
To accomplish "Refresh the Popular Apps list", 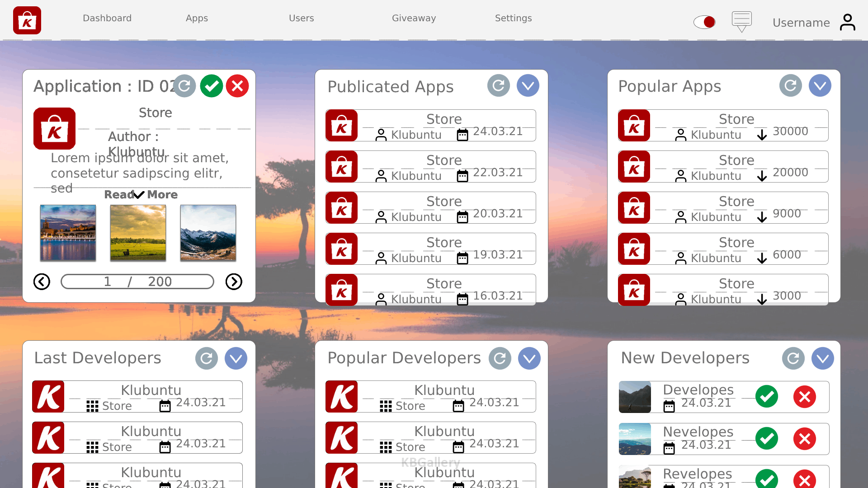I will [791, 85].
